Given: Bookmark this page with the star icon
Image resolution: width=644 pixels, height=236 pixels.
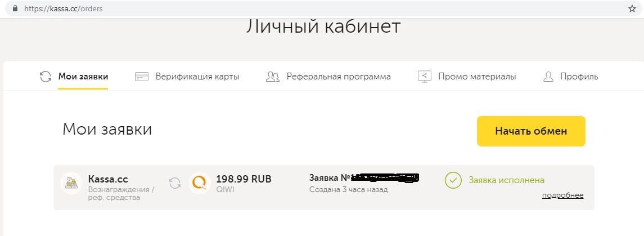Looking at the screenshot, I should tap(632, 8).
